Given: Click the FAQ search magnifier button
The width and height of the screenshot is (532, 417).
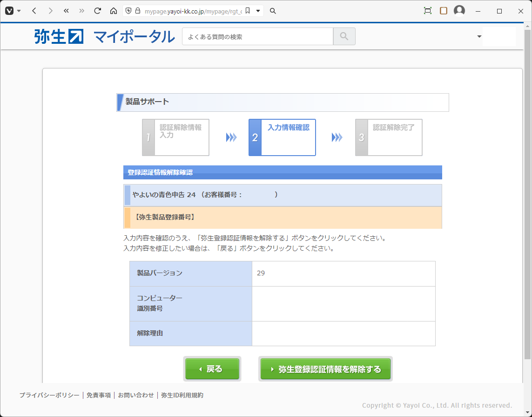Looking at the screenshot, I should 344,36.
